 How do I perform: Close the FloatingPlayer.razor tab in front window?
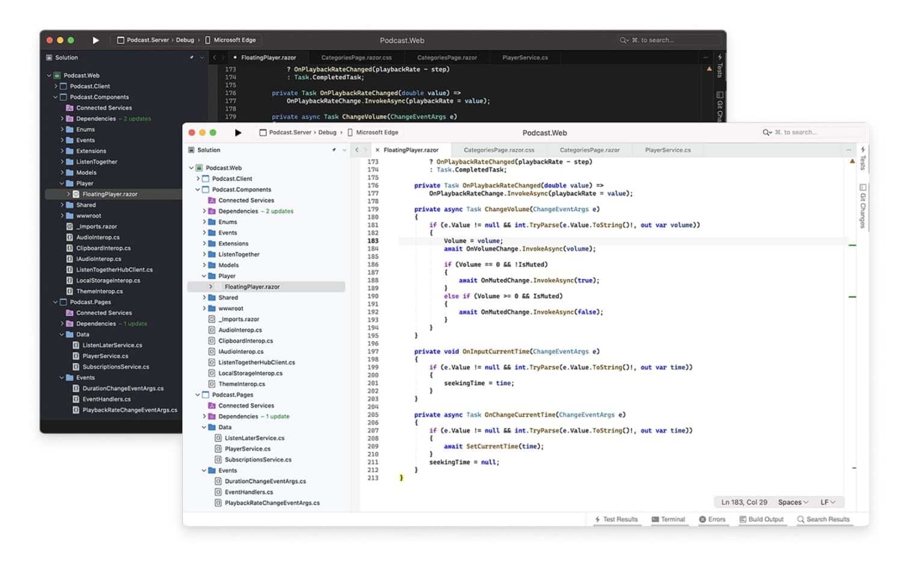point(377,150)
